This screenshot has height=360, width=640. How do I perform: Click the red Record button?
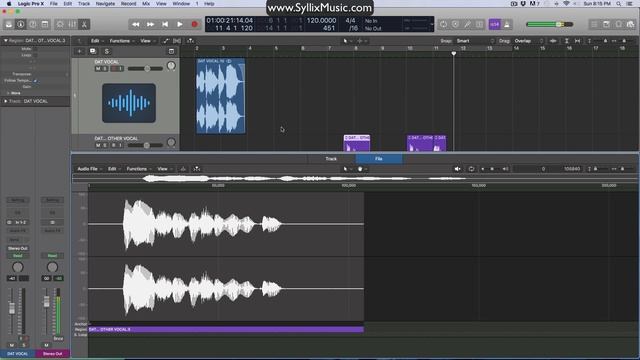pos(194,24)
